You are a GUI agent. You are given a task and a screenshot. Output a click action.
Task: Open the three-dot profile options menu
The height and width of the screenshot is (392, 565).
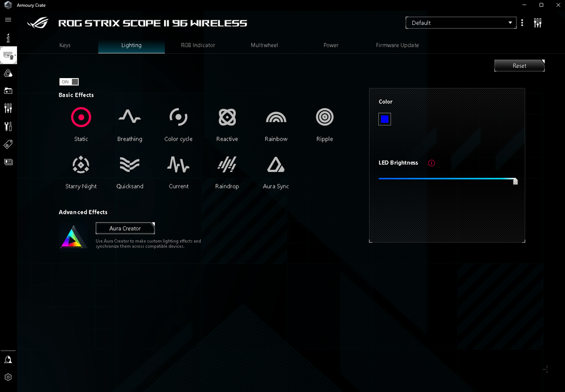pyautogui.click(x=522, y=23)
